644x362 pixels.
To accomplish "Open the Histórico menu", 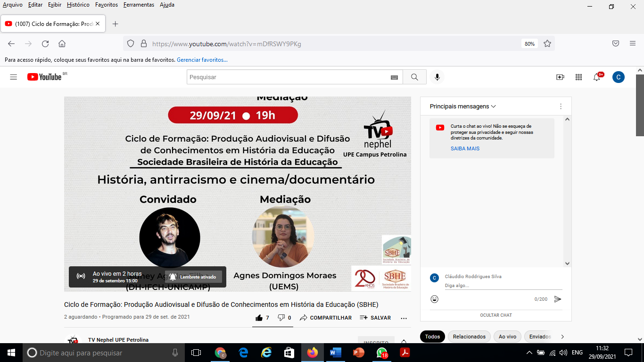I will [78, 5].
